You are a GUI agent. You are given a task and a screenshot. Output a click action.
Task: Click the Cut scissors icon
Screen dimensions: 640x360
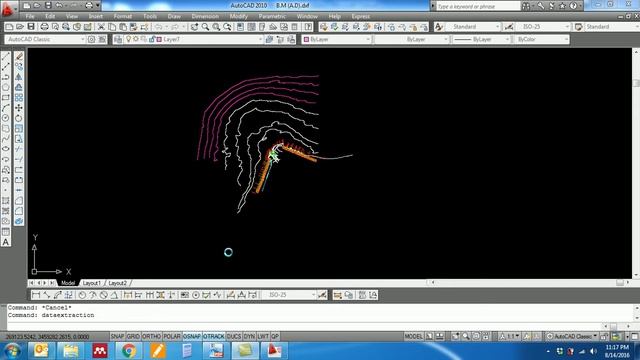(x=101, y=27)
